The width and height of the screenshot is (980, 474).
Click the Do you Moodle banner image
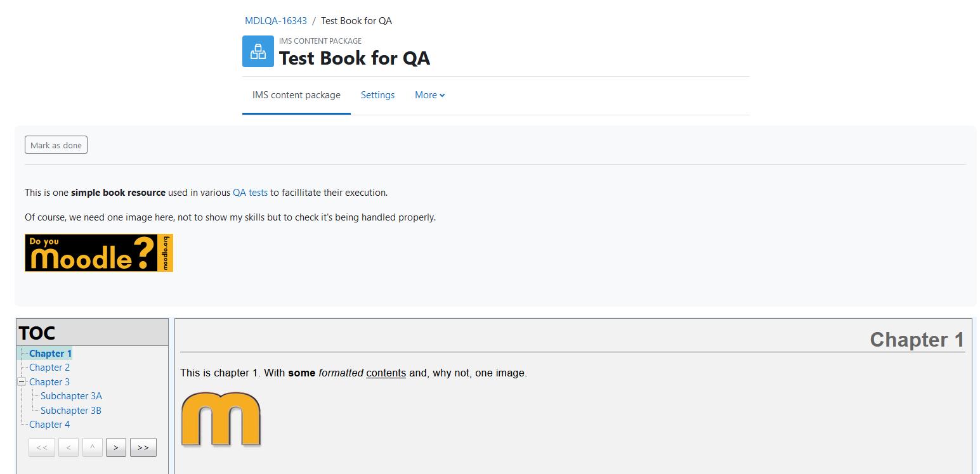tap(99, 253)
